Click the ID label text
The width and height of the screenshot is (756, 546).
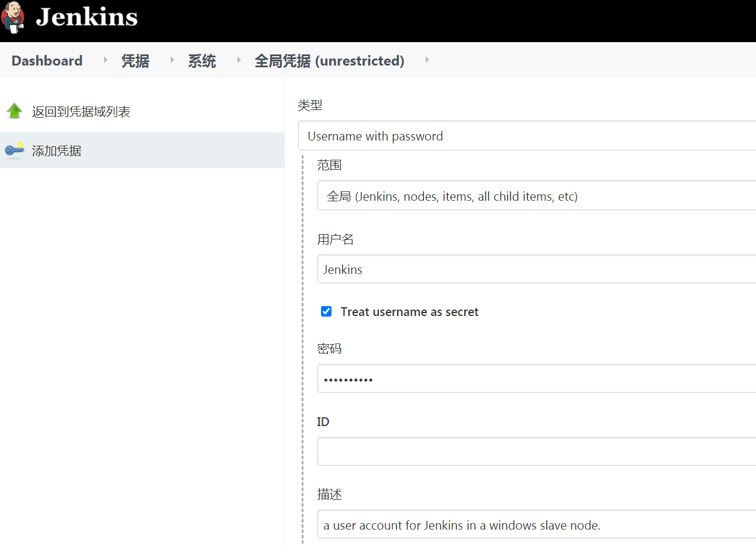[323, 422]
